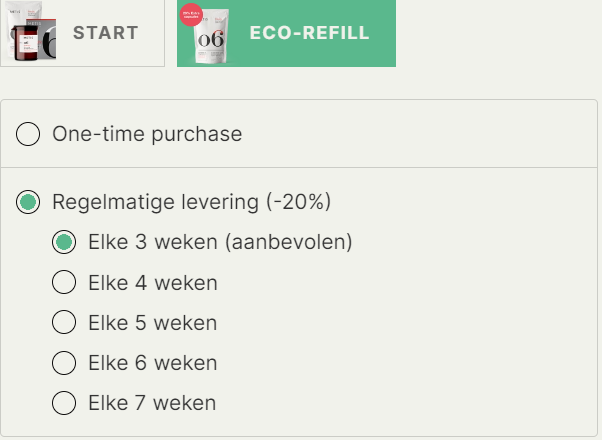
Task: Click the 'Regelmatige levering (-20%)' label
Action: pos(192,202)
